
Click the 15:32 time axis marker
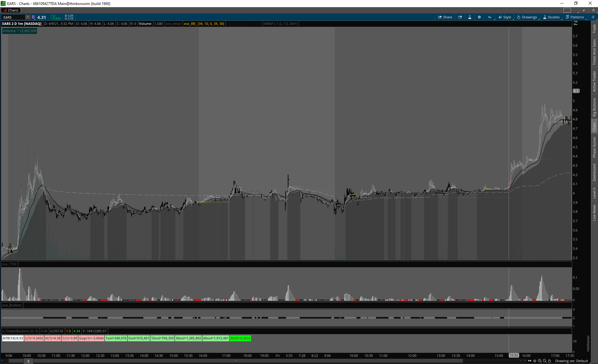514,355
